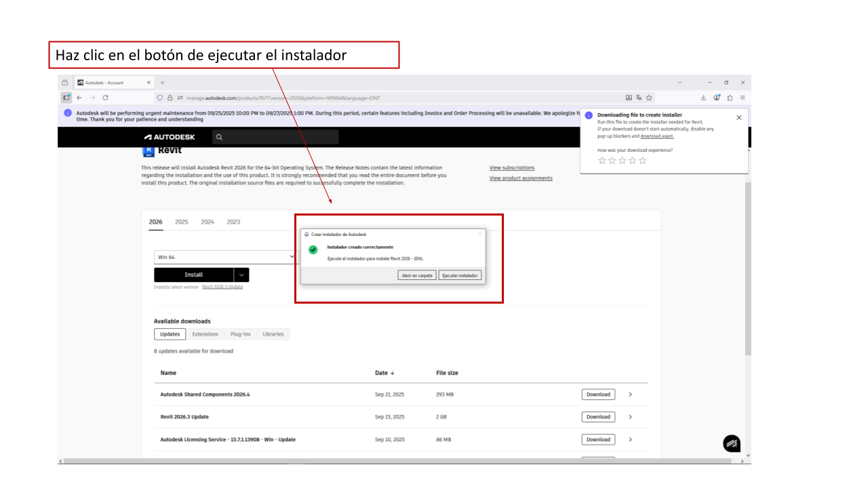Click the list all tabs chevron

pos(679,83)
